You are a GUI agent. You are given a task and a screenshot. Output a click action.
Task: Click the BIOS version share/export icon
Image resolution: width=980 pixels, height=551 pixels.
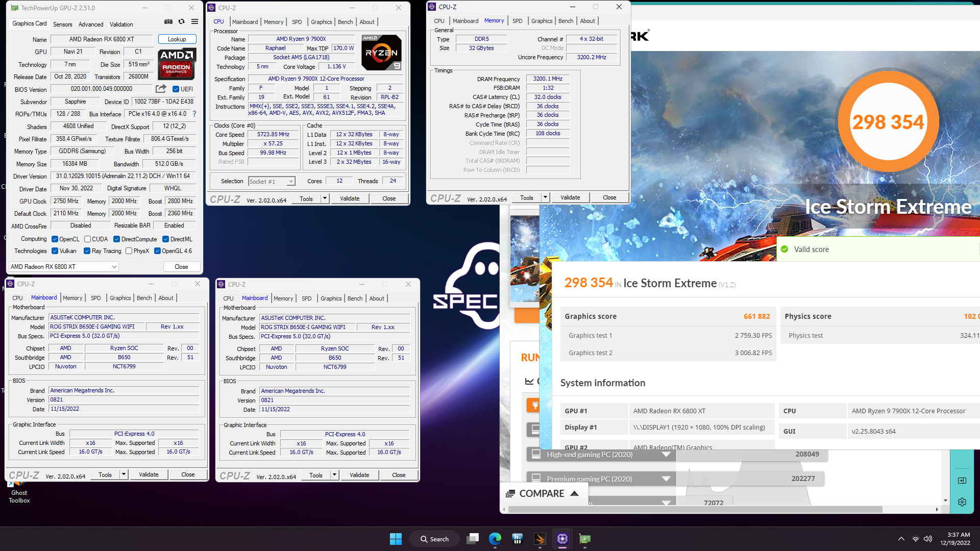[161, 89]
